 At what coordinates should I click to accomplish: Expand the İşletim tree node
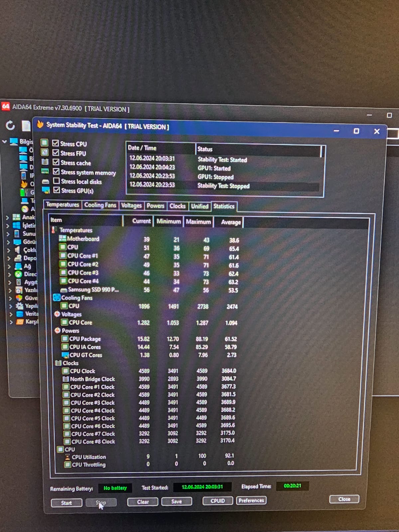(x=8, y=225)
